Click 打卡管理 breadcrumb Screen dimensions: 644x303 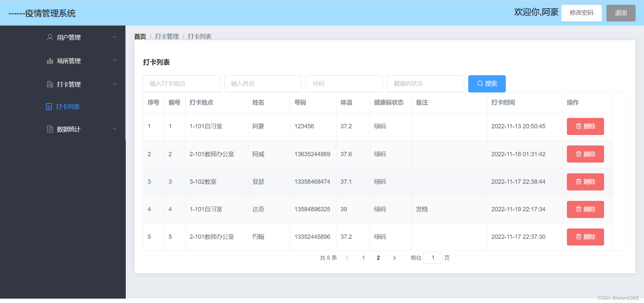pos(167,36)
